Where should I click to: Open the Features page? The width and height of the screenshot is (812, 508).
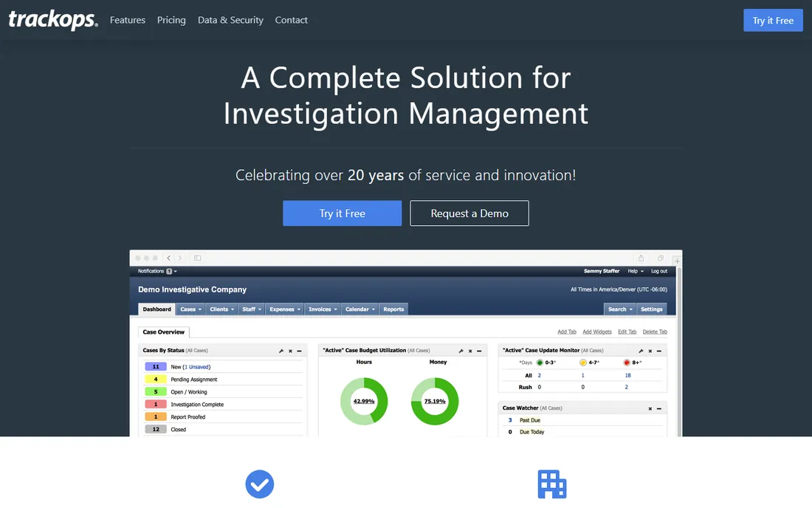click(x=128, y=20)
